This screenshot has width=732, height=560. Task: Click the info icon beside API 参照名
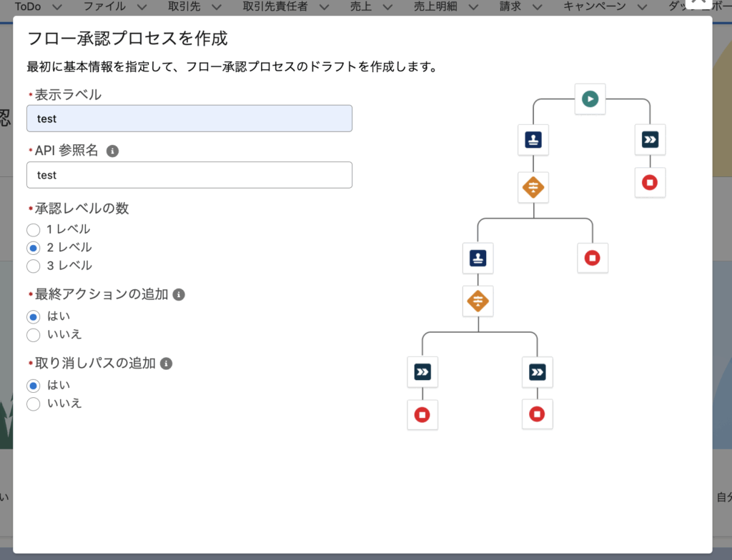click(x=112, y=151)
